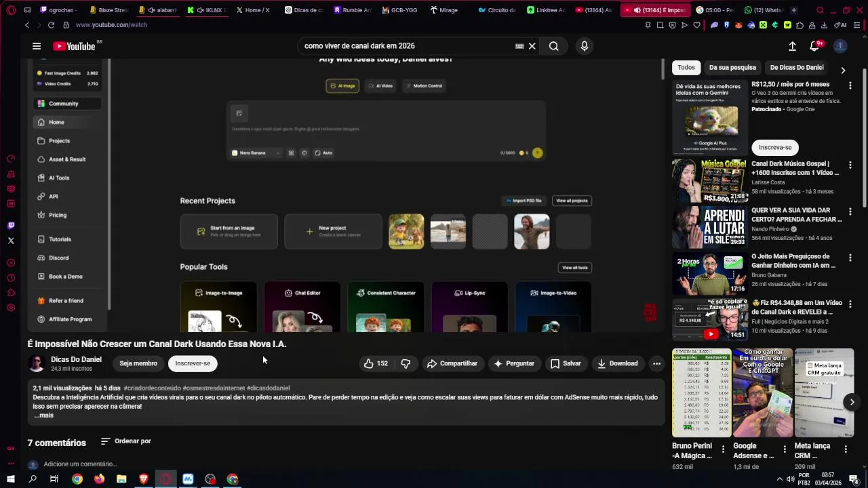Viewport: 868px width, 488px height.
Task: Open options for Canal Dark Música Gospel video
Action: [850, 165]
